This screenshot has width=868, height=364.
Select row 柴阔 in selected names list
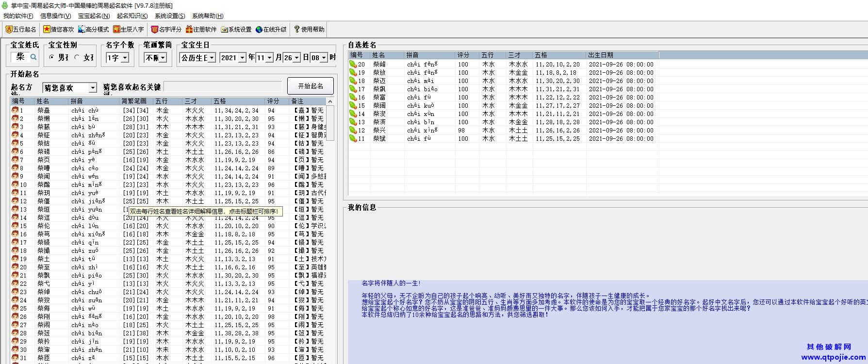click(503, 105)
